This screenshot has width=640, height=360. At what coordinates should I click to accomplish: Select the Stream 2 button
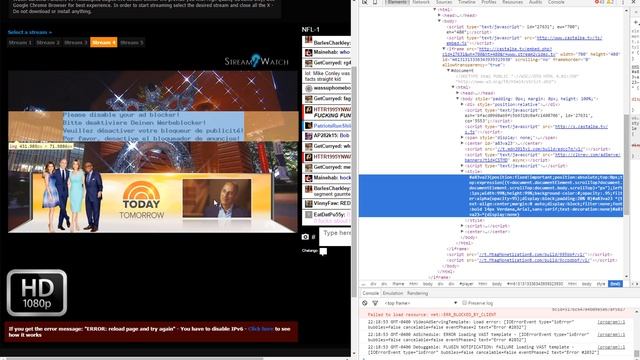click(x=48, y=42)
